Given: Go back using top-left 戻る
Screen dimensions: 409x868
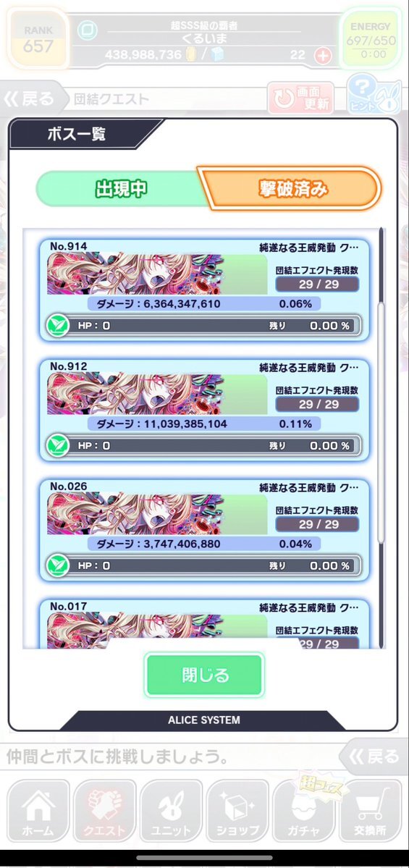Looking at the screenshot, I should [x=30, y=99].
